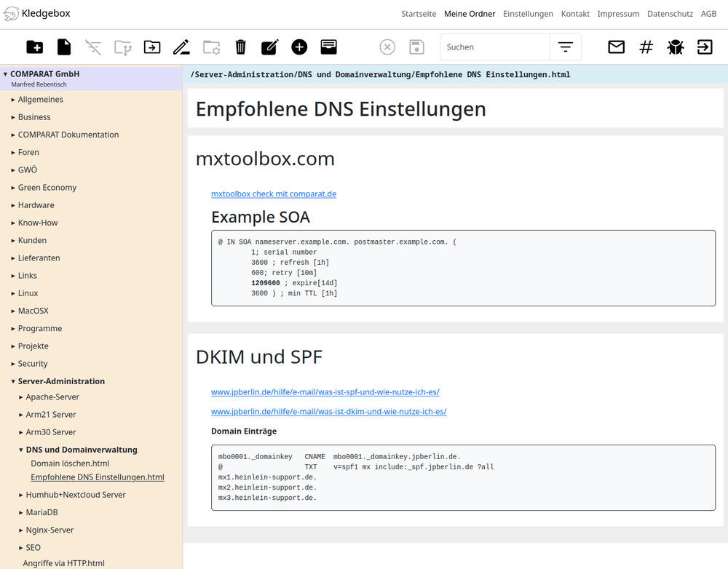Viewport: 728px width, 569px height.
Task: Click the black plus circle icon
Action: click(299, 47)
